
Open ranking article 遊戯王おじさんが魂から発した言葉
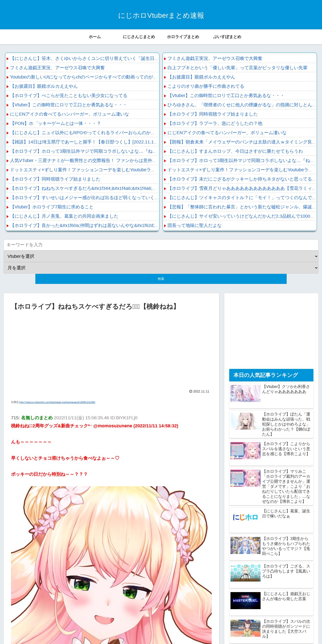click(x=286, y=596)
